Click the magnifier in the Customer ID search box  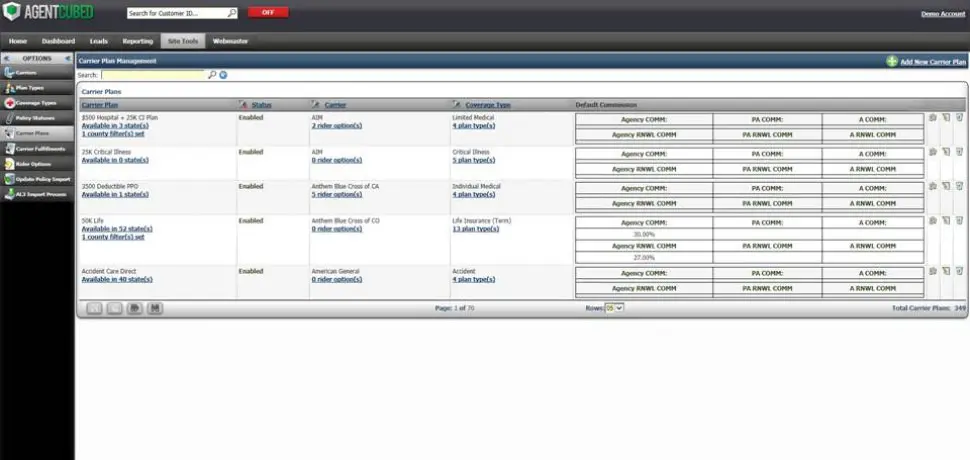pyautogui.click(x=231, y=13)
